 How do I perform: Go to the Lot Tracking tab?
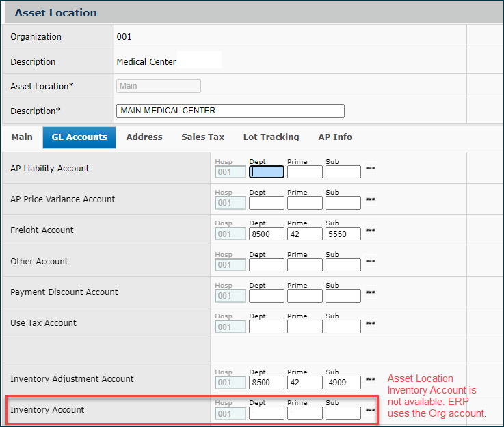271,137
